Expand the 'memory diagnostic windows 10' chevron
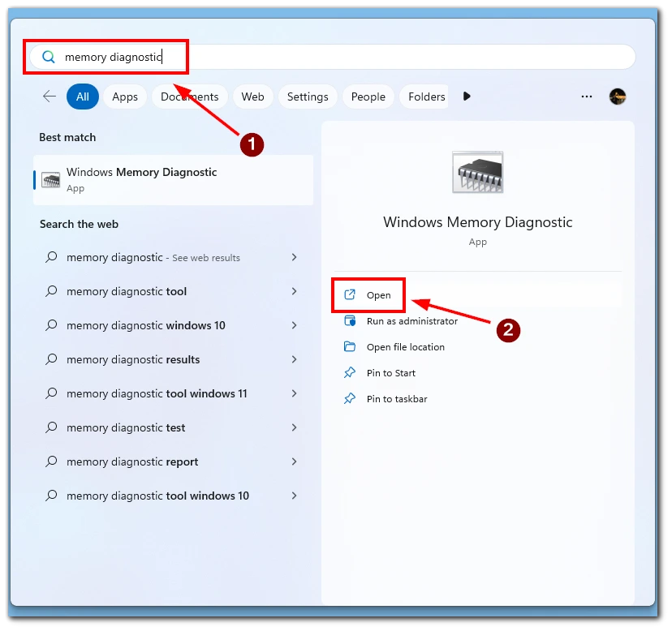 pyautogui.click(x=294, y=325)
